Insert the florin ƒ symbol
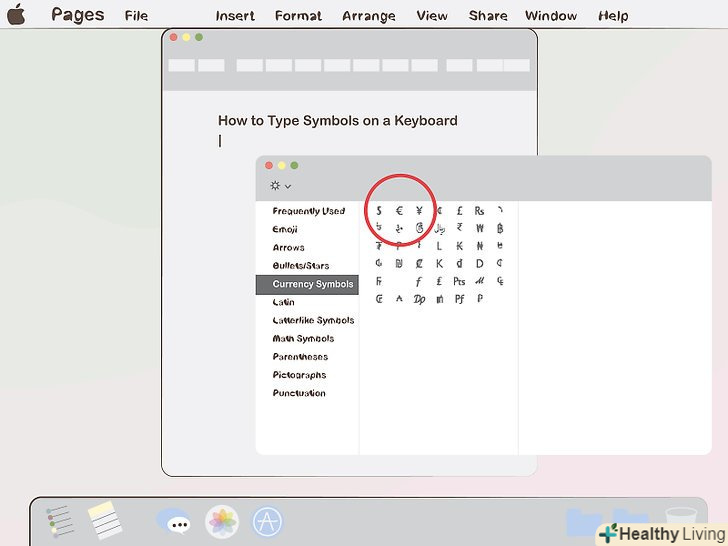Viewport: 728px width, 546px height. (x=419, y=281)
